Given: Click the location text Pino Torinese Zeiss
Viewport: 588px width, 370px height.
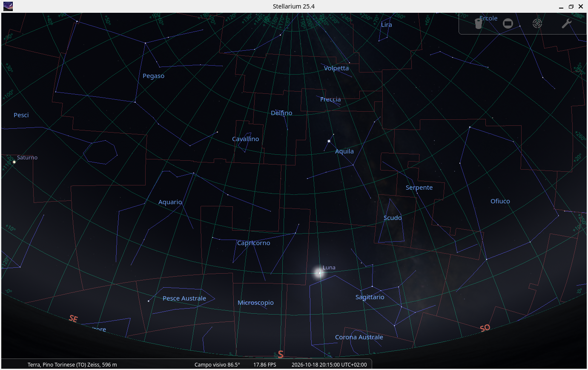Looking at the screenshot, I should [x=72, y=364].
